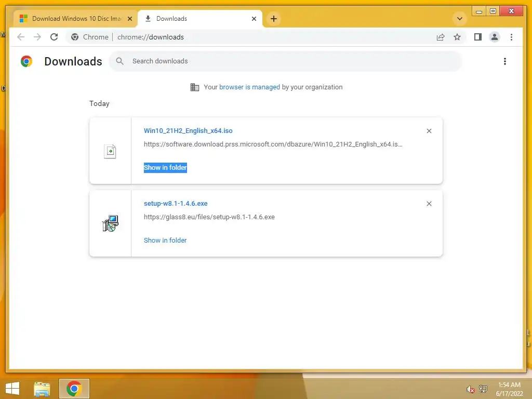The image size is (532, 399).
Task: Open the tab search dropdown chevron
Action: [460, 19]
